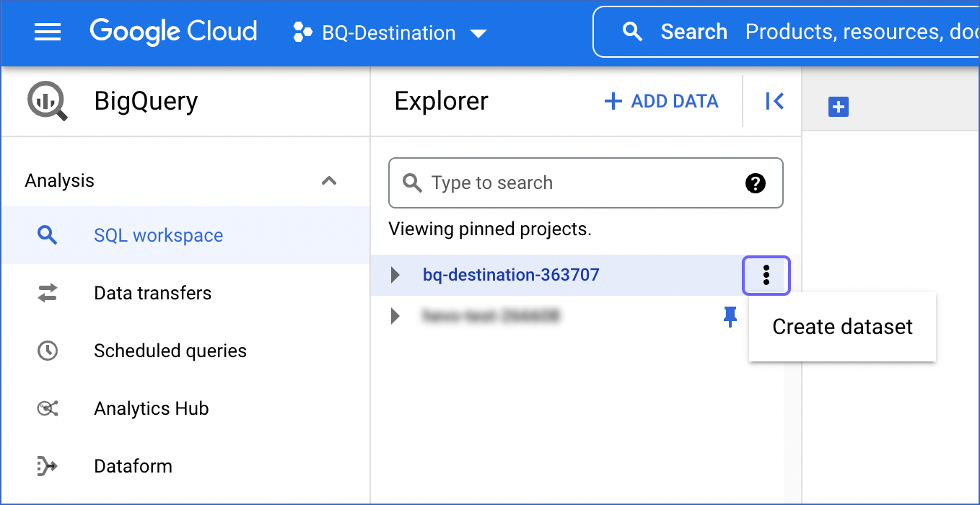Open Analytics Hub in sidebar
Viewport: 980px width, 505px height.
[185, 408]
